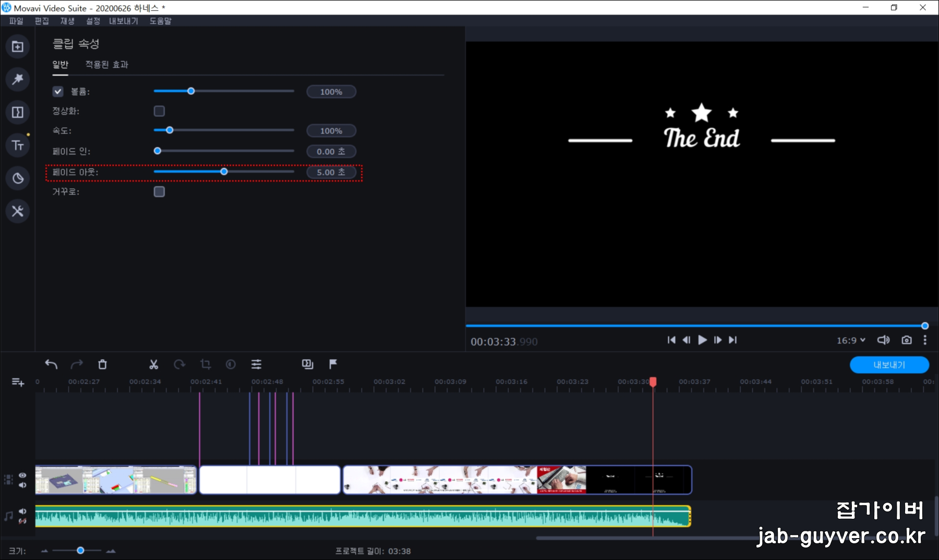
Task: Open the 재생 menu
Action: tap(67, 21)
